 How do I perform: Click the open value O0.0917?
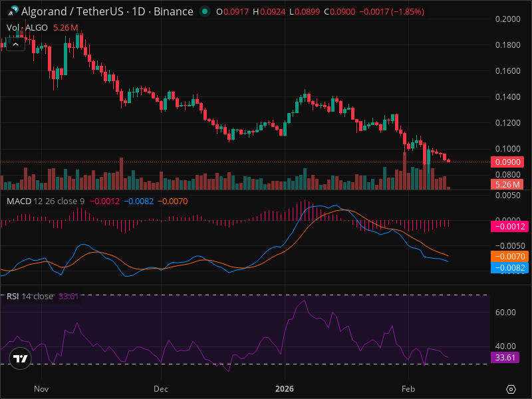[232, 11]
